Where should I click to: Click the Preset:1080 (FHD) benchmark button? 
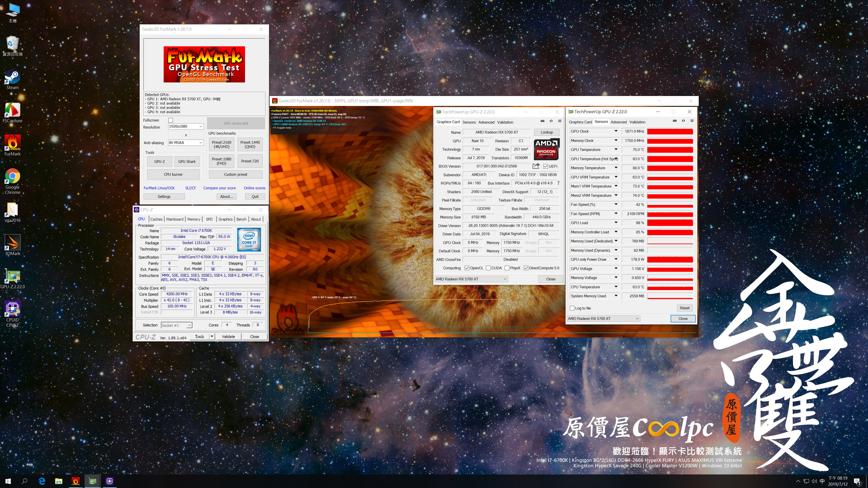221,161
